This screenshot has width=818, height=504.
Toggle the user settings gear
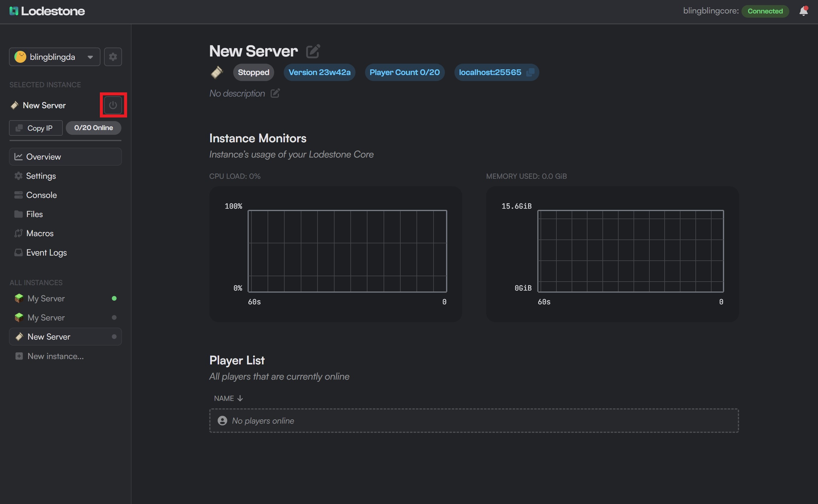tap(113, 57)
